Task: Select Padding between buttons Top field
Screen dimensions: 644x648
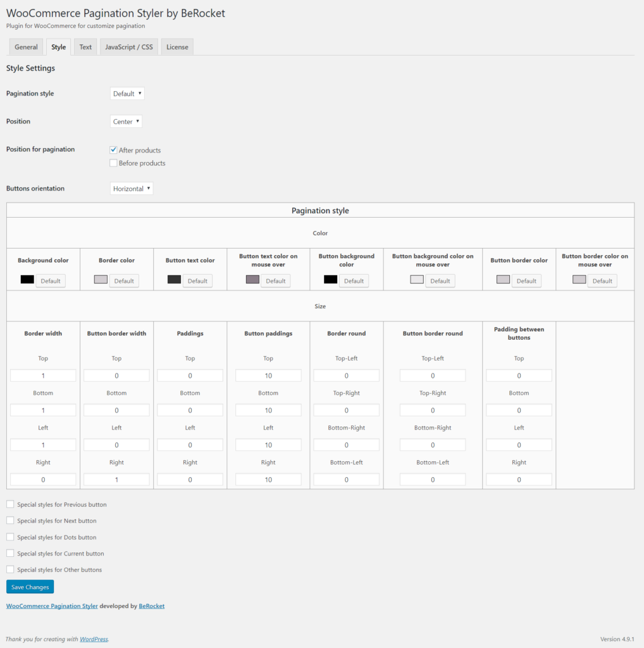Action: click(519, 376)
